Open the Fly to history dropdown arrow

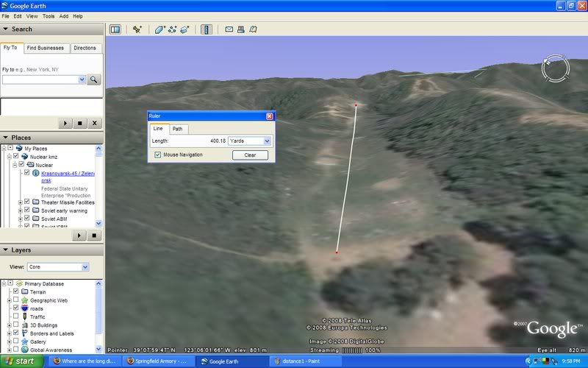coord(82,79)
